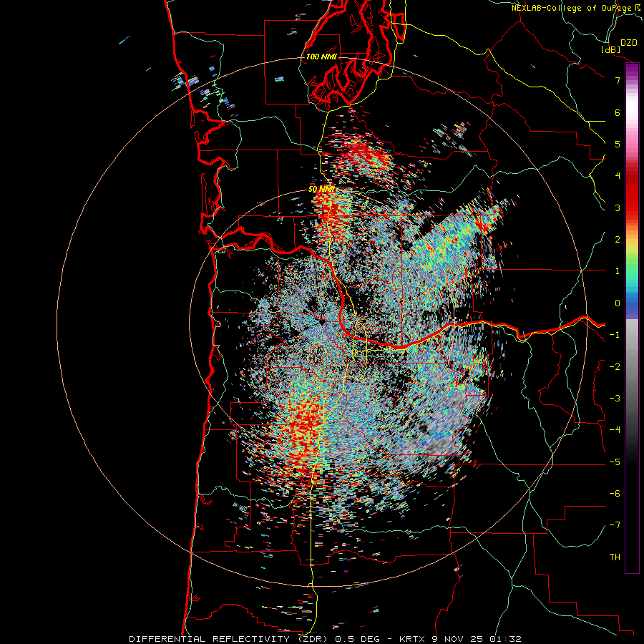Click the [dB] unit label
This screenshot has height=644, width=644.
point(610,49)
